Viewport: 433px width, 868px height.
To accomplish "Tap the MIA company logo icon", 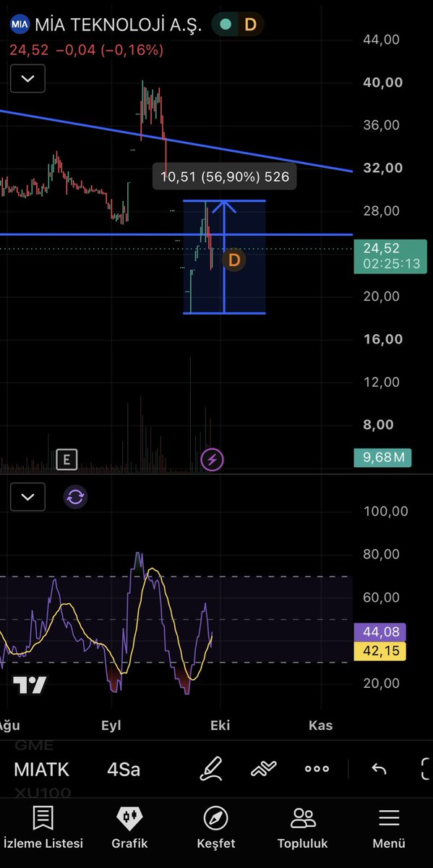I will pyautogui.click(x=19, y=24).
